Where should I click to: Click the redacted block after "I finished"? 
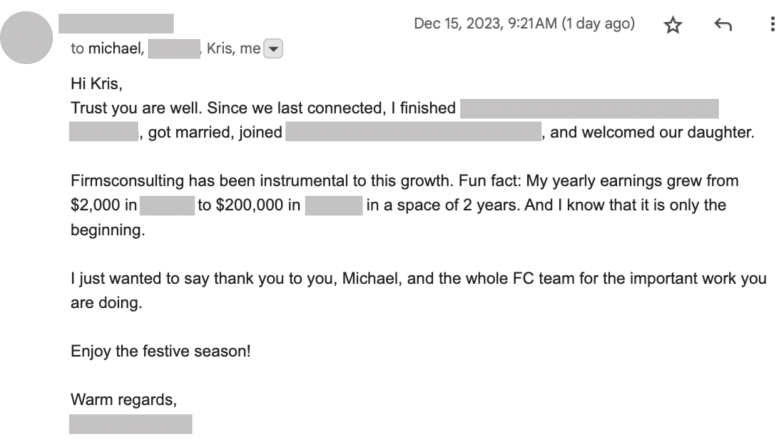(589, 107)
